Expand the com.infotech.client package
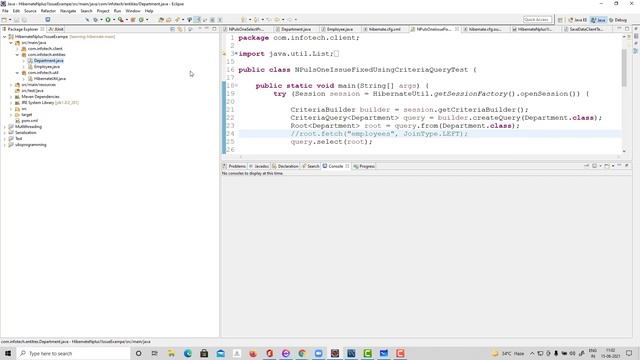Screen dimensions: 640x360 (x=18, y=49)
